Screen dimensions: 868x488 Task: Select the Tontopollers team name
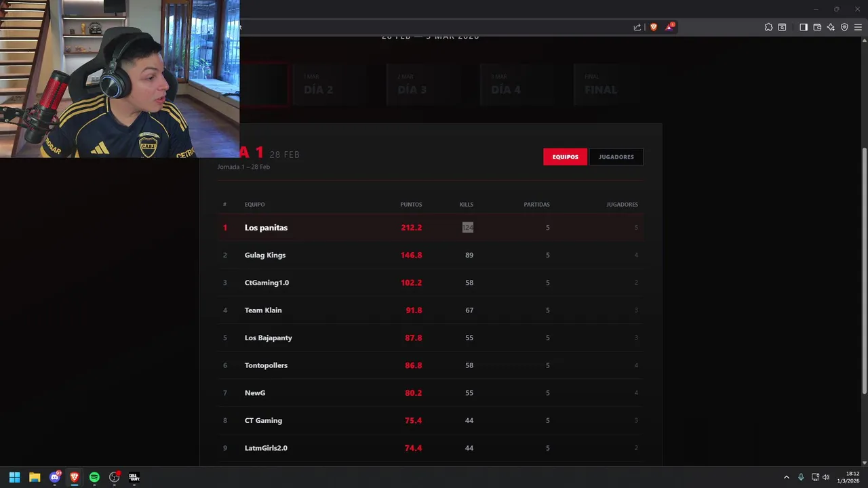click(x=266, y=365)
